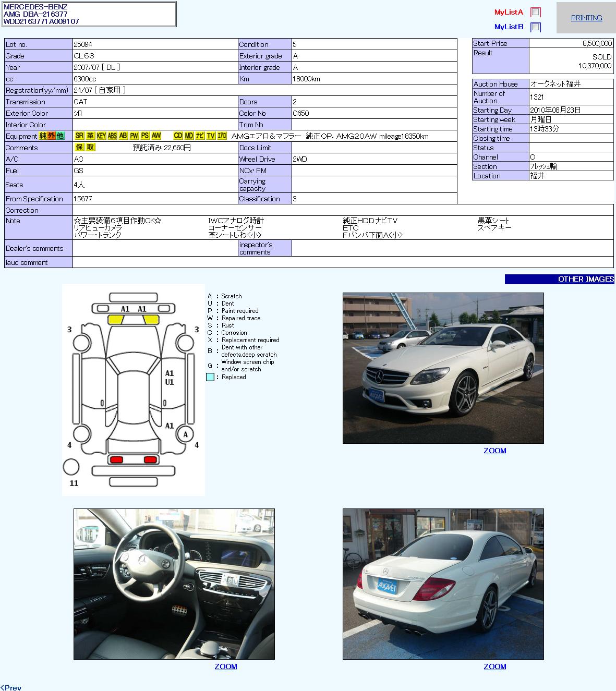Tick the MyListB checkbox
This screenshot has height=691, width=616.
tap(536, 27)
